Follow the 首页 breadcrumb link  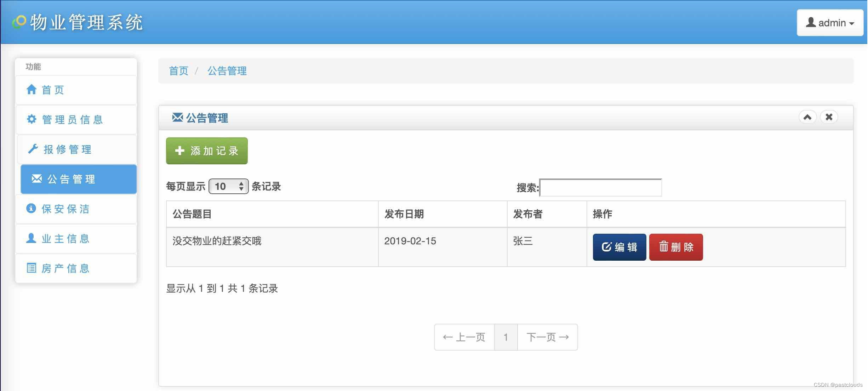pyautogui.click(x=179, y=71)
